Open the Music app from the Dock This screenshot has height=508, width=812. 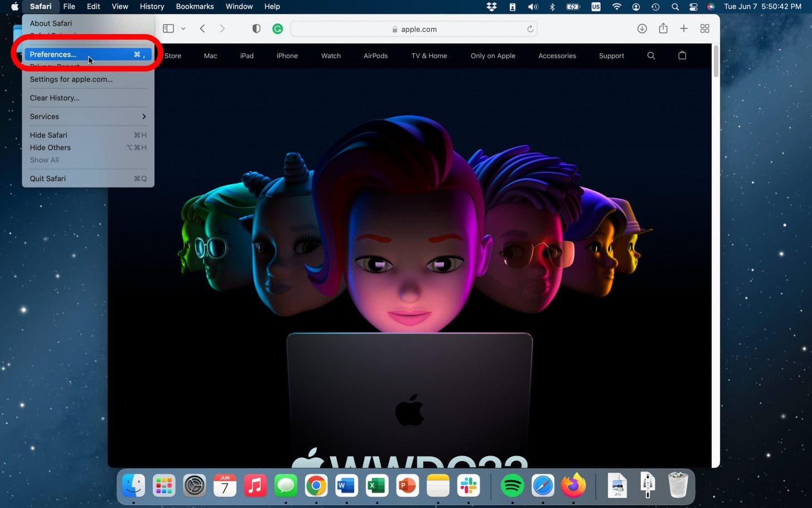255,486
